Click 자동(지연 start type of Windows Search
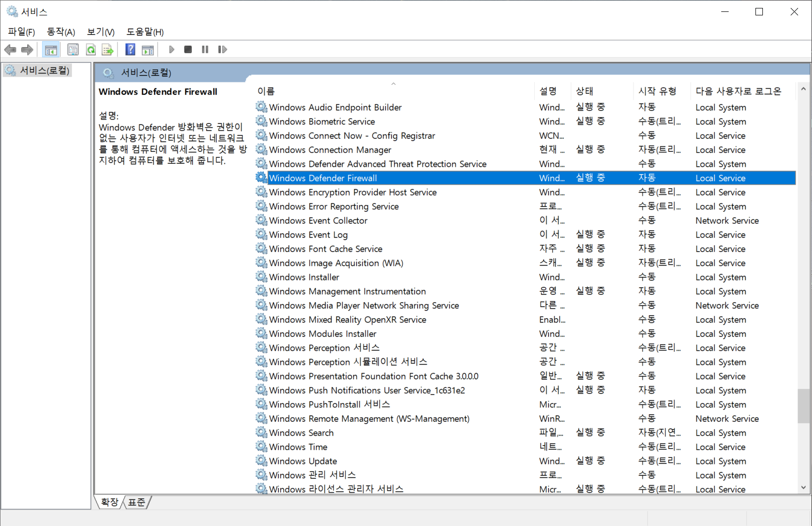 click(x=660, y=432)
